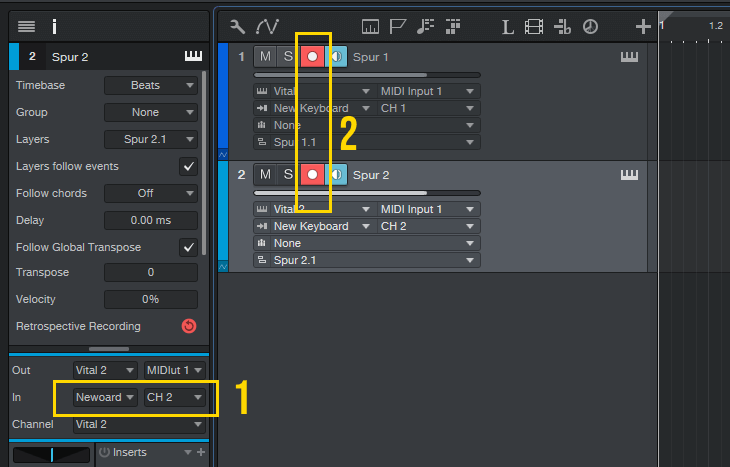Toggle record arm on Spur 1
This screenshot has height=467, width=730.
point(312,57)
